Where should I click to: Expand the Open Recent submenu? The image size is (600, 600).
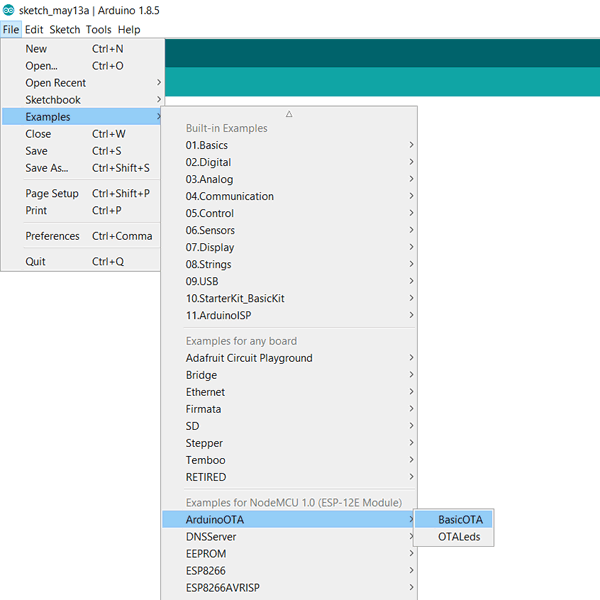click(x=56, y=83)
